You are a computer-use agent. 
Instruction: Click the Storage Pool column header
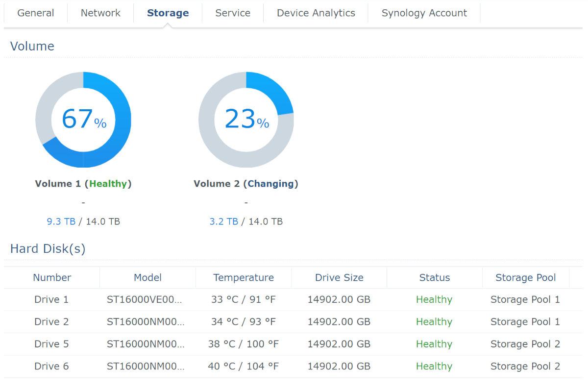[x=525, y=278]
